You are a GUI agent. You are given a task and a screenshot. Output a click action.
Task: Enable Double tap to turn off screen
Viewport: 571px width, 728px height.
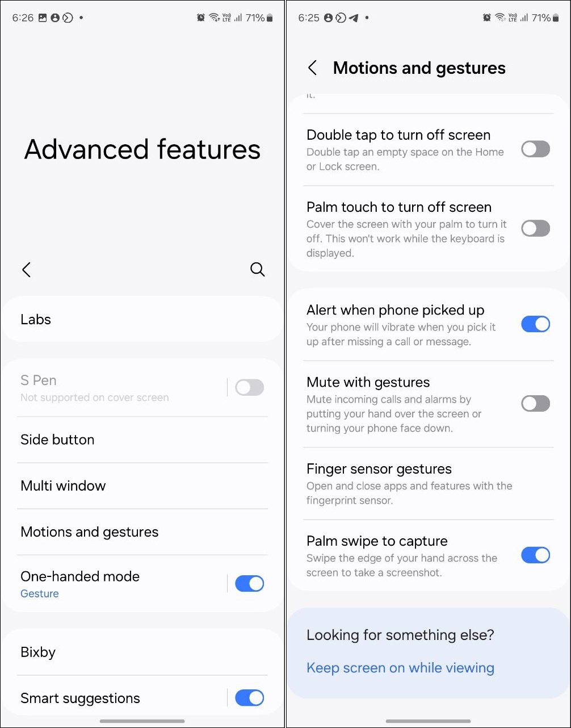pos(535,149)
